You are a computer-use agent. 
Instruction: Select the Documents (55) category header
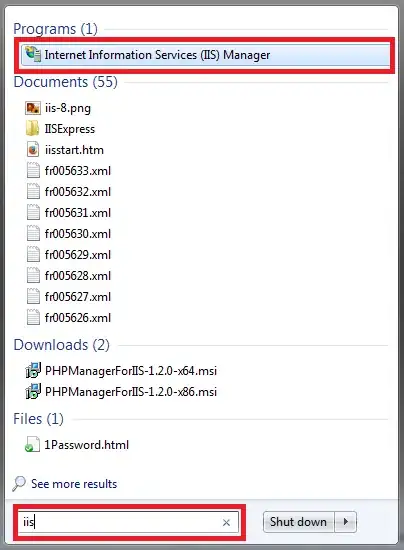[66, 82]
